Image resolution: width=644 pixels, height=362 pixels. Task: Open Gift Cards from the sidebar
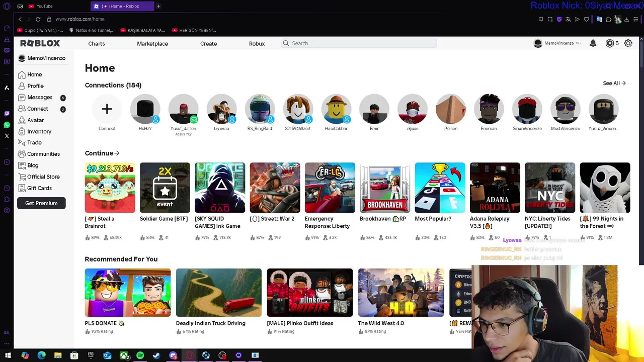point(35,188)
